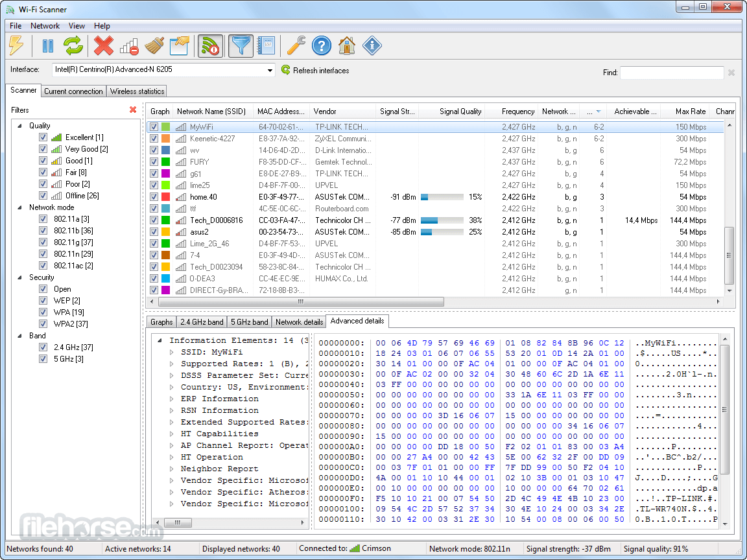The image size is (747, 560).
Task: Toggle the 802.11n network mode checkbox
Action: click(43, 254)
